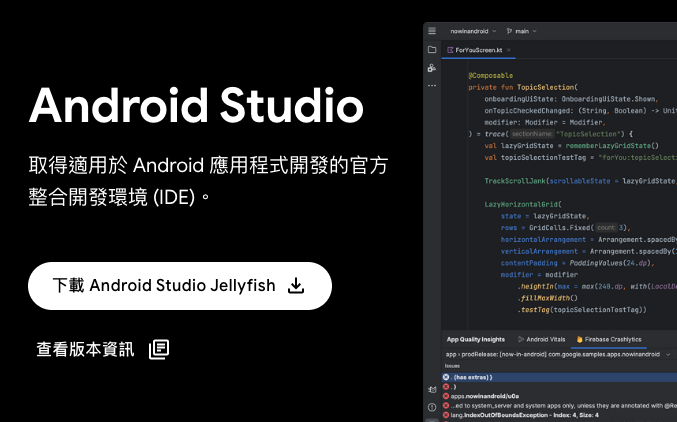Click 'contentPadding = PaddingValues(24.dp),' line
677x422 pixels.
tap(578, 263)
